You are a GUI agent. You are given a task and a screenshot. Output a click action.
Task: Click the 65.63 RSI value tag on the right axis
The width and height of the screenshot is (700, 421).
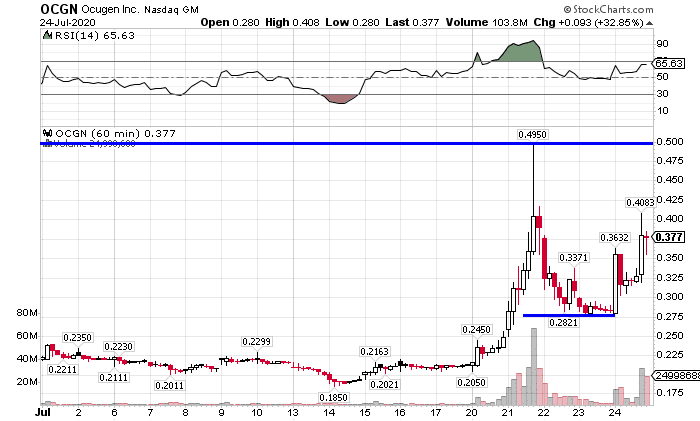[669, 63]
